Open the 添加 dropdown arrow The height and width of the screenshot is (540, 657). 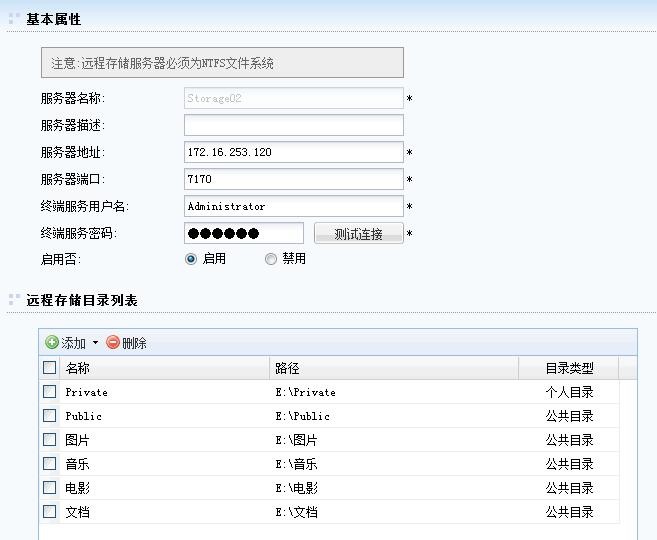point(96,343)
